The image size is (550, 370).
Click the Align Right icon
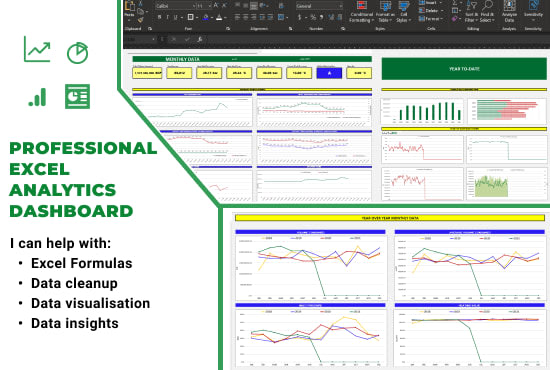(x=254, y=17)
